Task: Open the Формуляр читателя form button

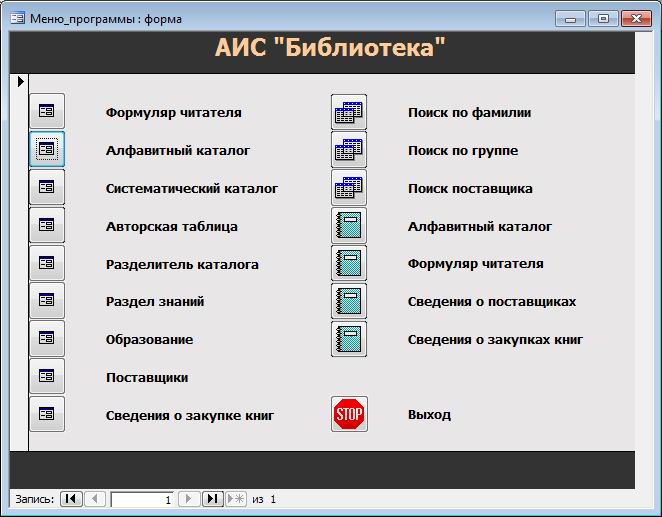Action: pyautogui.click(x=47, y=111)
